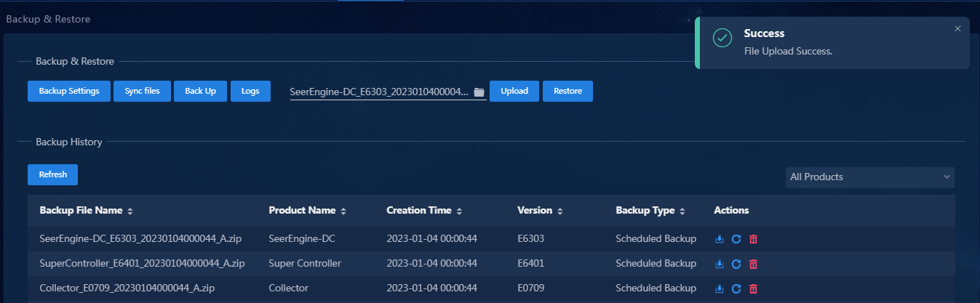Screen dimensions: 980x303
Task: Sort by Product Name column
Action: [x=343, y=211]
